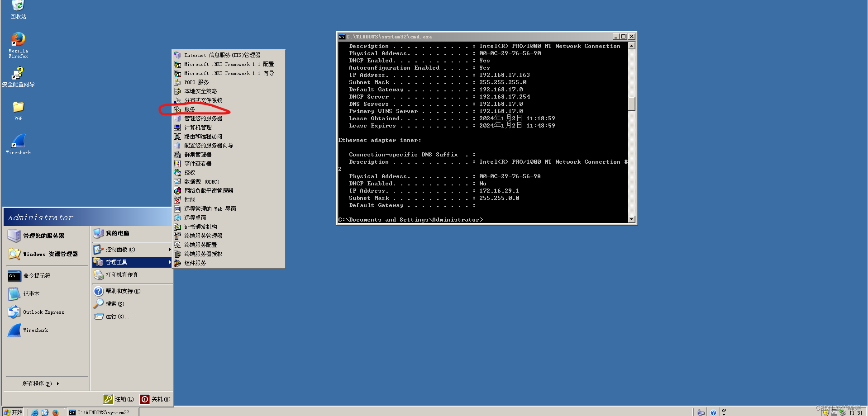The height and width of the screenshot is (416, 868).
Task: Open Mozilla Firefox desktop shortcut
Action: (x=18, y=45)
